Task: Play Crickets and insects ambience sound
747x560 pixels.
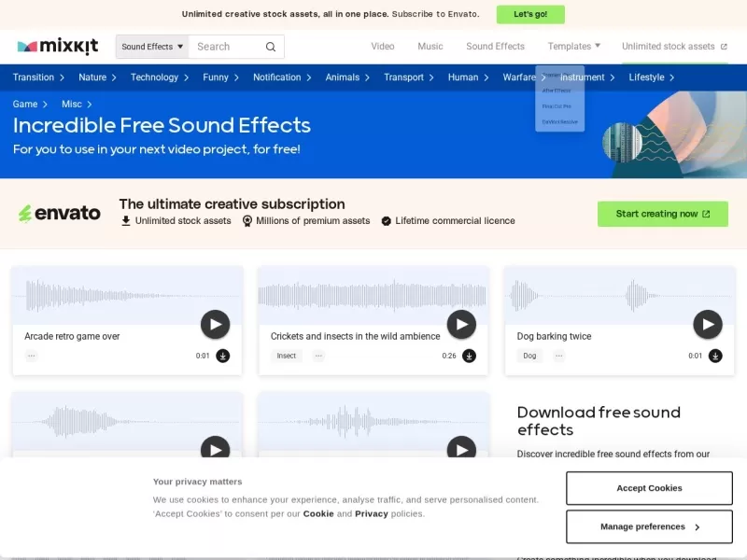Action: pos(461,325)
